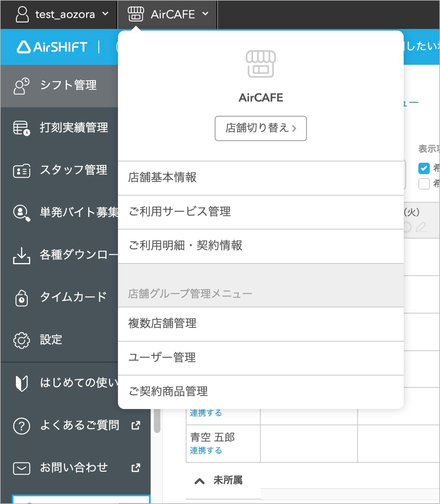Open よくあるご質問 FAQ link
440x504 pixels.
click(80, 426)
